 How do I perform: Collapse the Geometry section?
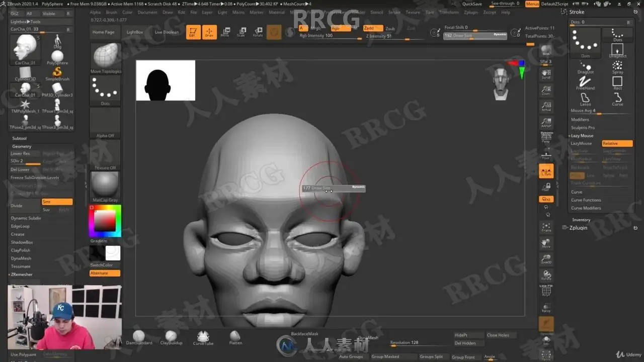pyautogui.click(x=22, y=146)
